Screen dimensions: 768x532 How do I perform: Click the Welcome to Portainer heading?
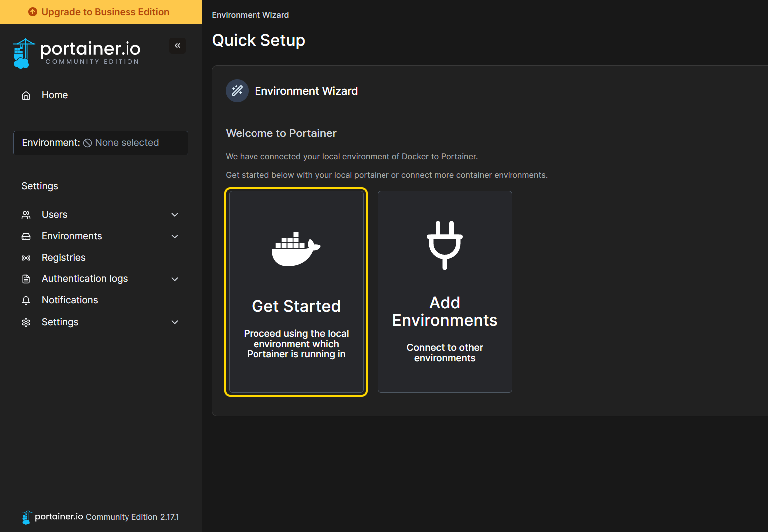click(281, 133)
